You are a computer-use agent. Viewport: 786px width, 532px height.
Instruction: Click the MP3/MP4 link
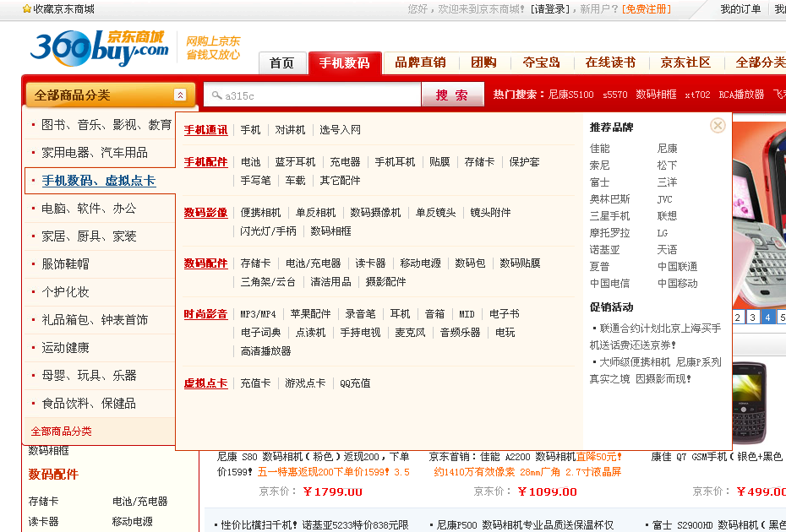click(258, 314)
